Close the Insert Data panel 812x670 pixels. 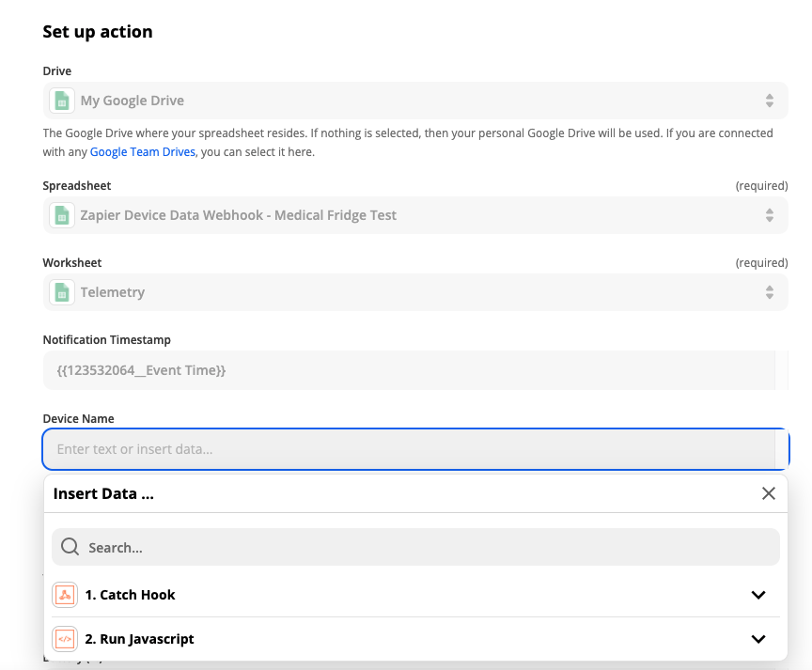click(769, 493)
